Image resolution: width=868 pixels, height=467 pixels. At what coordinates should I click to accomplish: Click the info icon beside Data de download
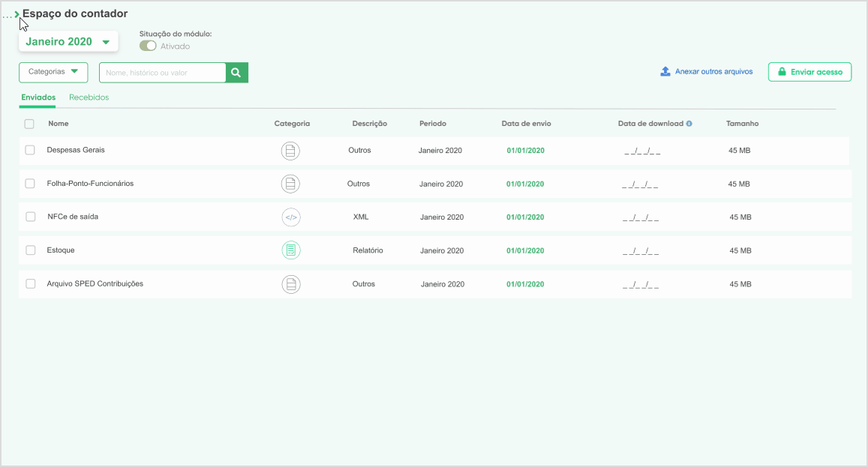(x=689, y=124)
